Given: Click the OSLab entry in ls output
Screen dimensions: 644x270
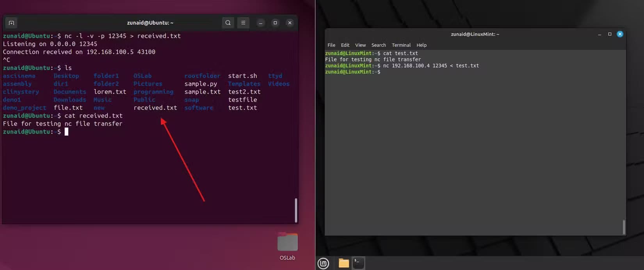Looking at the screenshot, I should click(x=142, y=76).
